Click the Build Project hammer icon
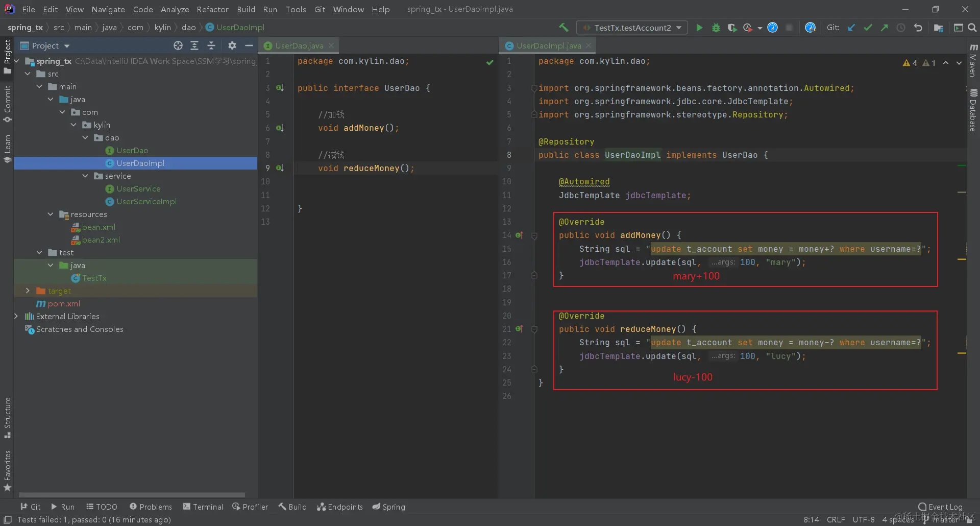 563,28
